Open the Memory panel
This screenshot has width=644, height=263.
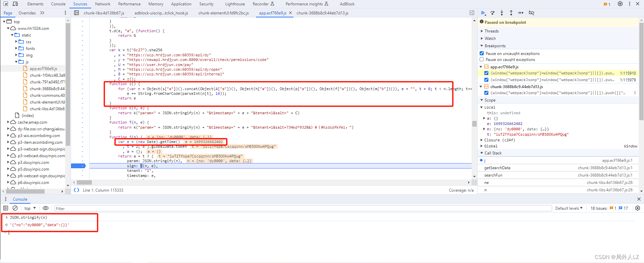pyautogui.click(x=156, y=4)
